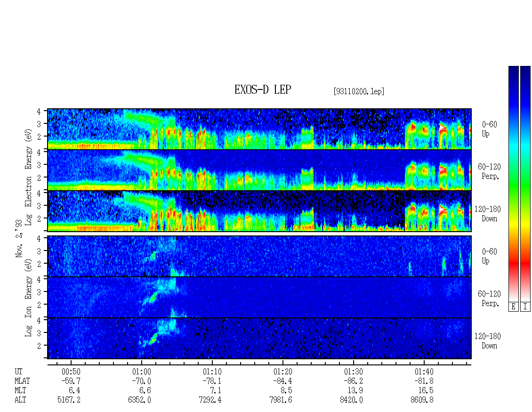532x412 pixels.
Task: Click the UT row label
Action: coord(18,372)
